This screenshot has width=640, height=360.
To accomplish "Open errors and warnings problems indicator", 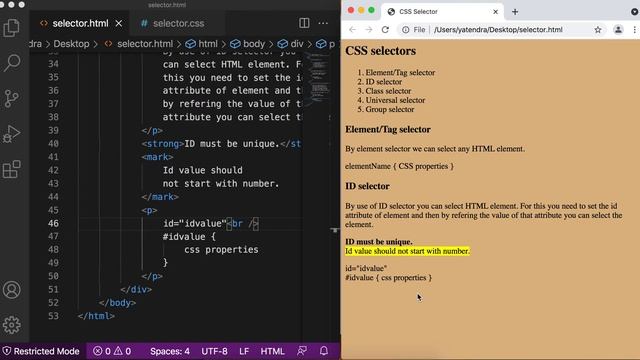I will pos(112,351).
